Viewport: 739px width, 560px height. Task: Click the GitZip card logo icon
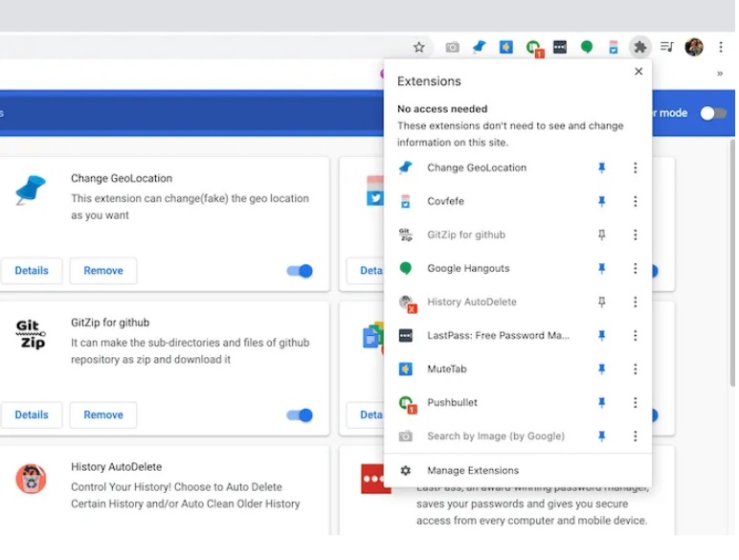tap(31, 334)
